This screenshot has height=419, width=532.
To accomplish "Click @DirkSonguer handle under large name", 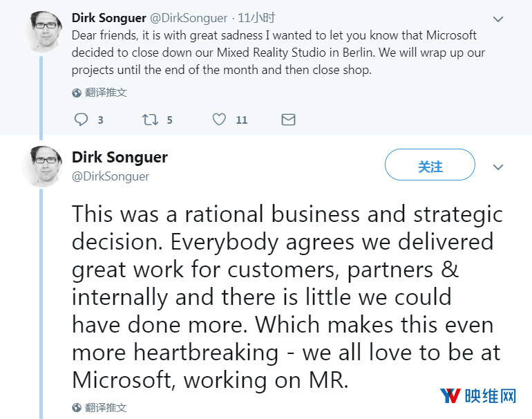I will point(111,177).
